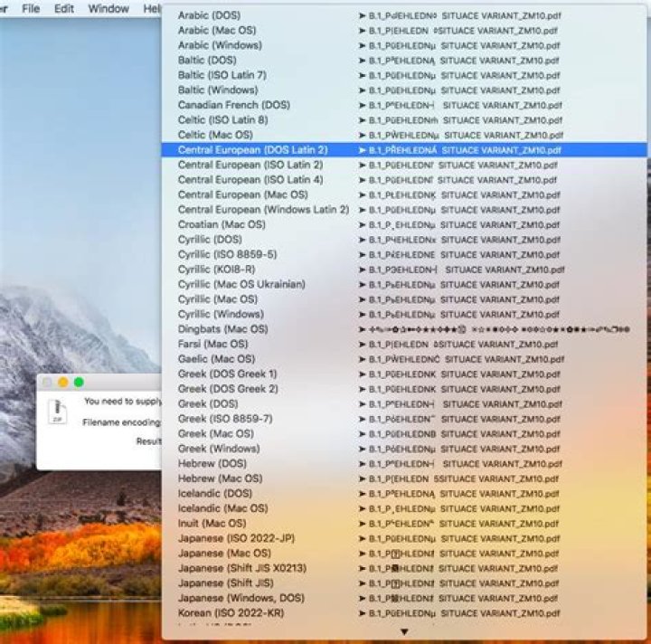Image resolution: width=651 pixels, height=644 pixels.
Task: Pick Baltic (Windows) encoding
Action: coord(404,90)
